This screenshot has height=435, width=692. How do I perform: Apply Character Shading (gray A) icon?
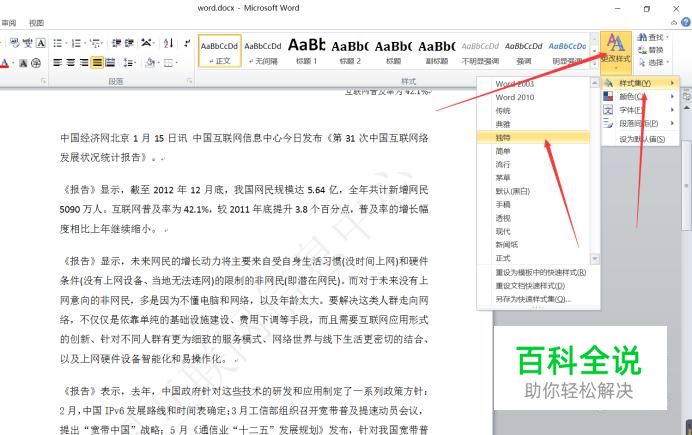coord(23,63)
